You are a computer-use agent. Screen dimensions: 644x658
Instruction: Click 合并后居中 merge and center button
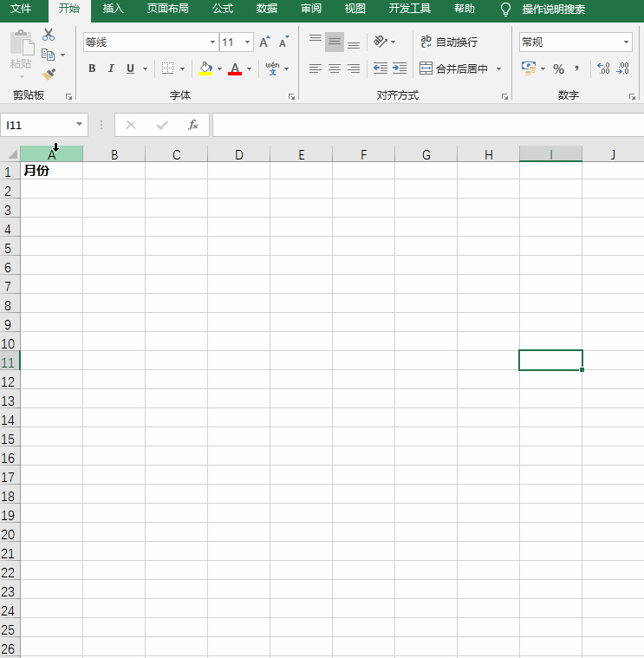coord(453,68)
